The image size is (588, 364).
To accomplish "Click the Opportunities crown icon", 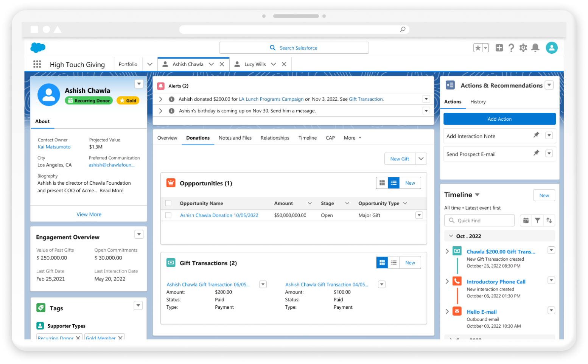I will point(171,183).
